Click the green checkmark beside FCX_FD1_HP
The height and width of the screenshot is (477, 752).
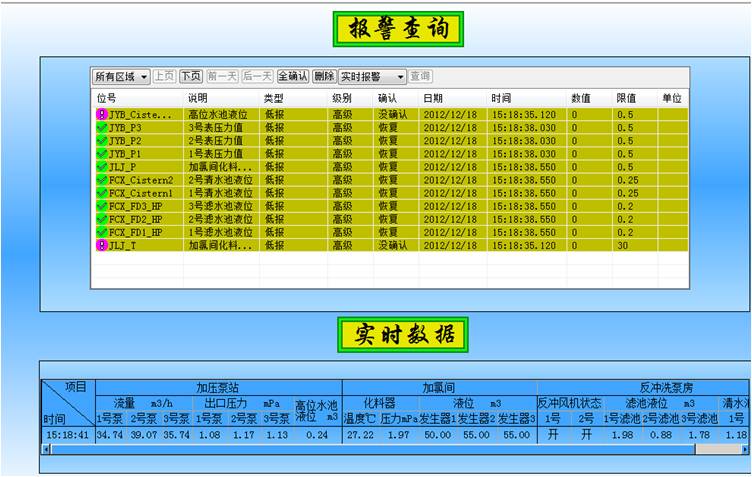pos(101,232)
